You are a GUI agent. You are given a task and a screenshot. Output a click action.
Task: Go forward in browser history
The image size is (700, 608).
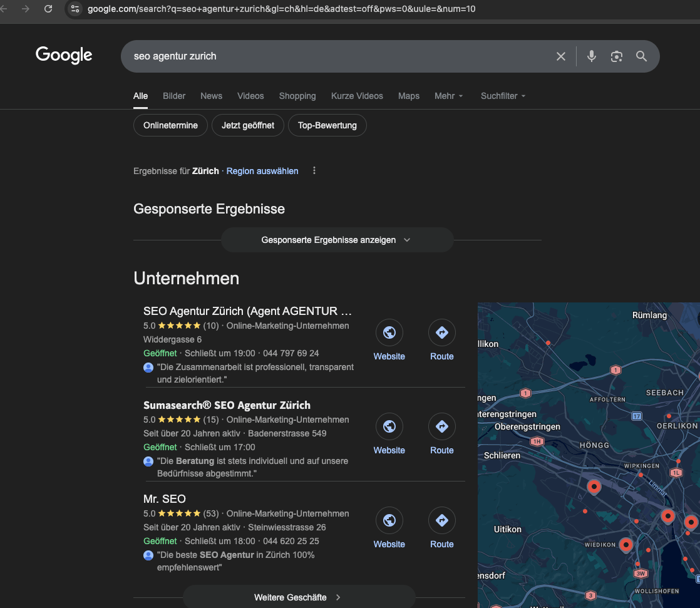26,9
